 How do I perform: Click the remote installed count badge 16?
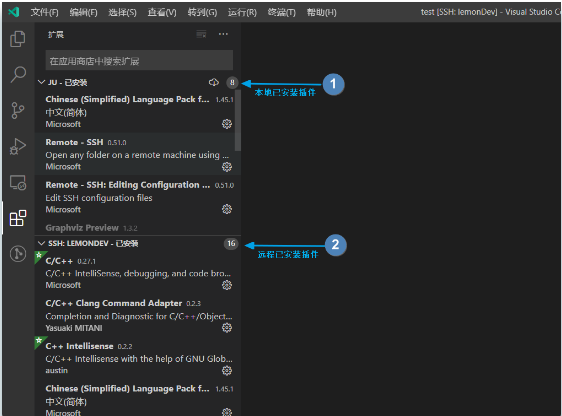tap(231, 244)
